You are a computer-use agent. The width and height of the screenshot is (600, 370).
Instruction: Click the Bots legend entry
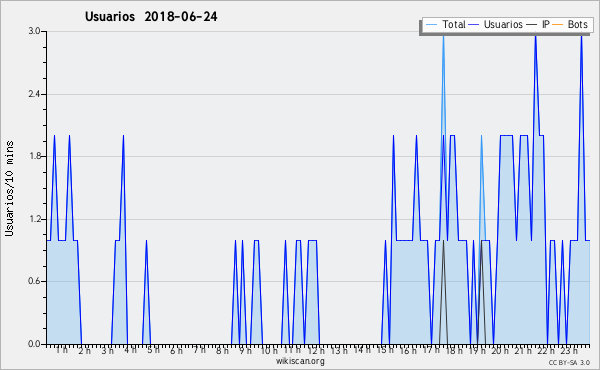(x=570, y=24)
